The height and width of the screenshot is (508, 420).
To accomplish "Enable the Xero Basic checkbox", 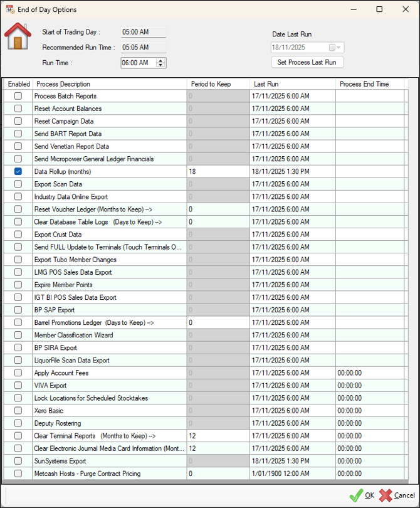I will (x=18, y=411).
